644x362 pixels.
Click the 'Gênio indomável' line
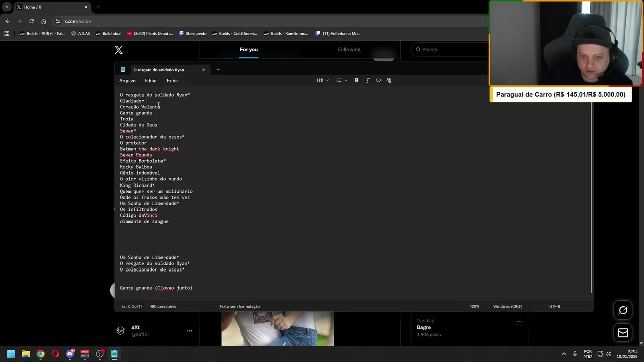coord(140,173)
